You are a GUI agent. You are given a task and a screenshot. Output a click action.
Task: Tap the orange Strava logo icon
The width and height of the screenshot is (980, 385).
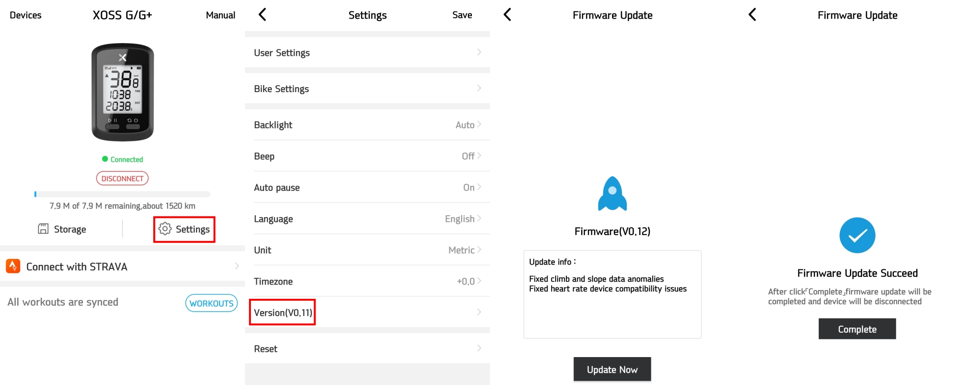13,266
